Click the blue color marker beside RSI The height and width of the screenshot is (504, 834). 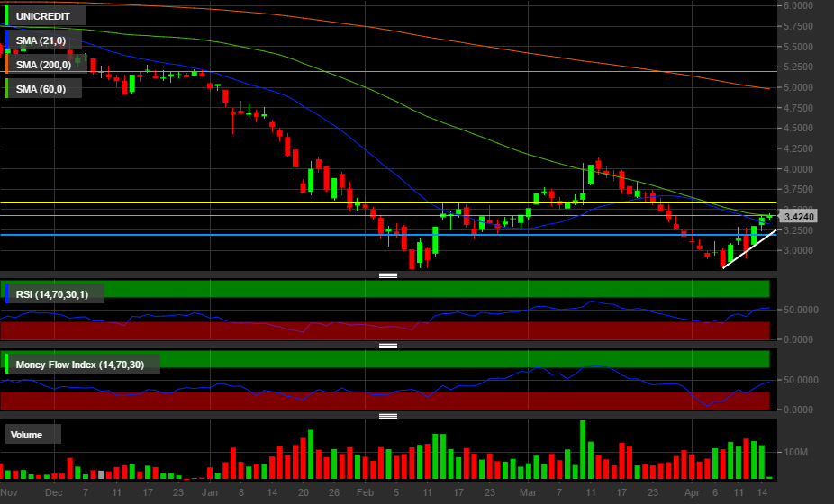tap(8, 293)
